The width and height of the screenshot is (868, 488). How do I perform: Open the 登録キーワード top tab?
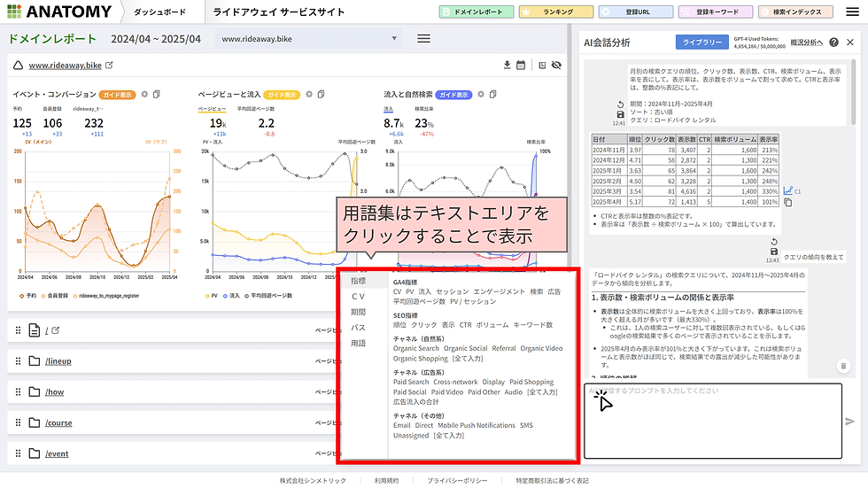click(x=716, y=12)
